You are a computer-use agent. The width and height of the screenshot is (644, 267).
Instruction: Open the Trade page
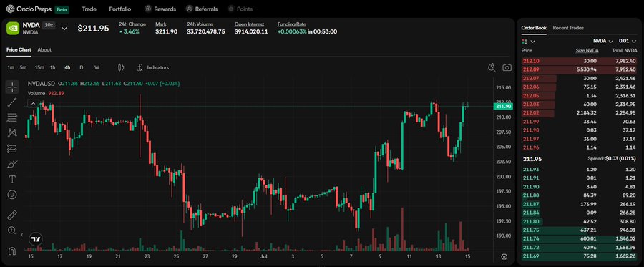[x=89, y=9]
